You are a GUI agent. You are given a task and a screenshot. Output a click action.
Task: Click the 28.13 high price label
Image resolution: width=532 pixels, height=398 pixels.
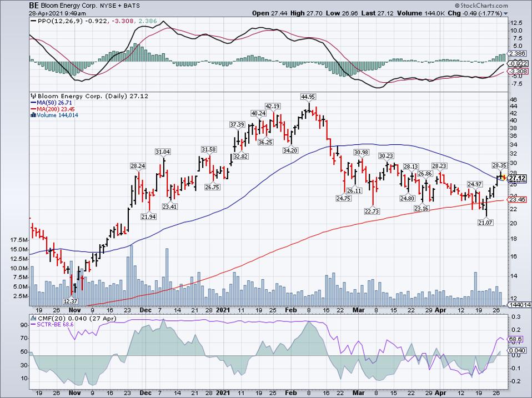(411, 167)
